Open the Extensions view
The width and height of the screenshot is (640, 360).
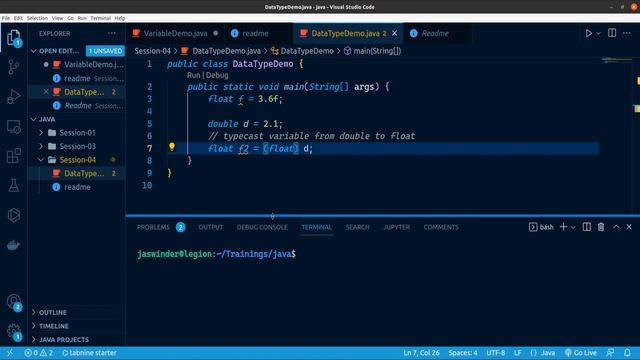click(x=13, y=156)
